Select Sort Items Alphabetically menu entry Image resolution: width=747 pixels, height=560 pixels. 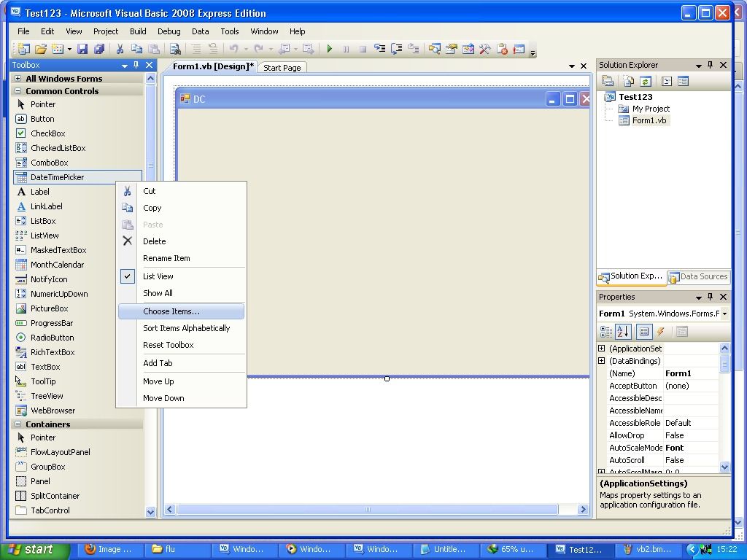tap(181, 328)
